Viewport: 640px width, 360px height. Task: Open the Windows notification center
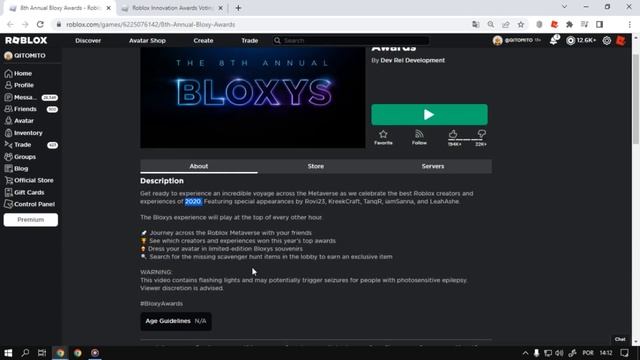pos(624,353)
